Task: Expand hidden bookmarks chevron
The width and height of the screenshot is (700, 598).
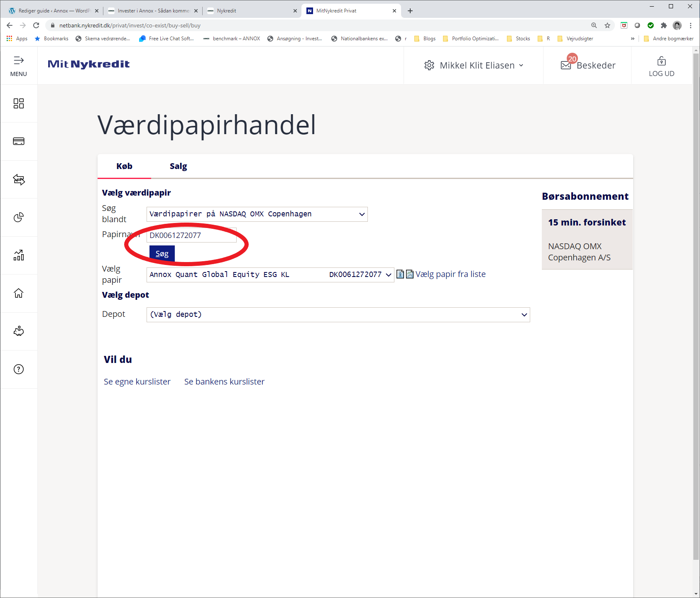Action: 633,39
